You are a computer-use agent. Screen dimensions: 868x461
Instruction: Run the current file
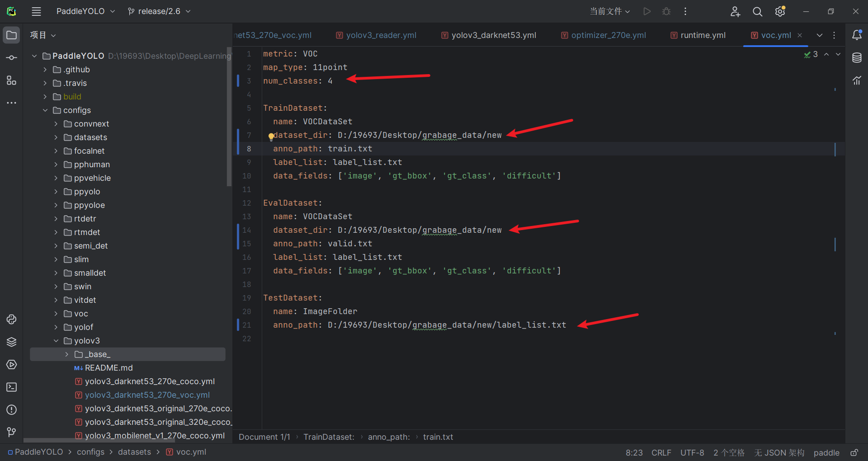pyautogui.click(x=647, y=11)
